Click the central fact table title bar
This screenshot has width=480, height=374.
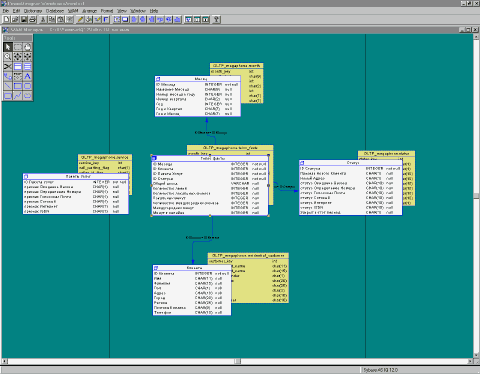click(x=210, y=158)
